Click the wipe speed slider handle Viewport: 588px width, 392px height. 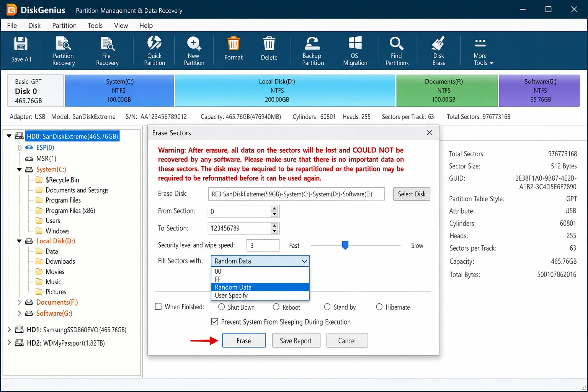pyautogui.click(x=345, y=245)
